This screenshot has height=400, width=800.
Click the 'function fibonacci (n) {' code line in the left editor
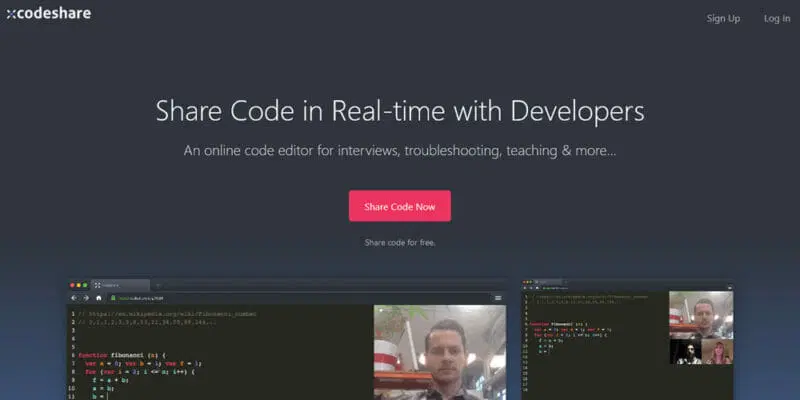(122, 355)
